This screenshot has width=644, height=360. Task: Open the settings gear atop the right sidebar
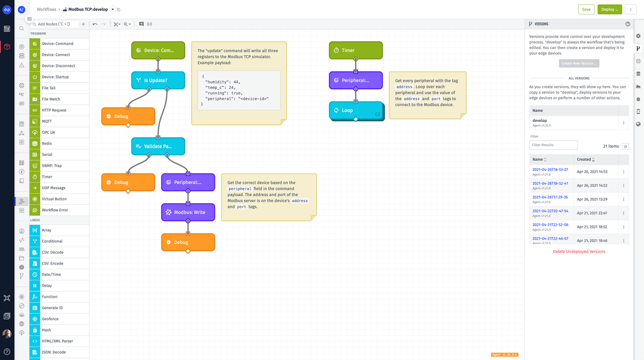point(638,36)
